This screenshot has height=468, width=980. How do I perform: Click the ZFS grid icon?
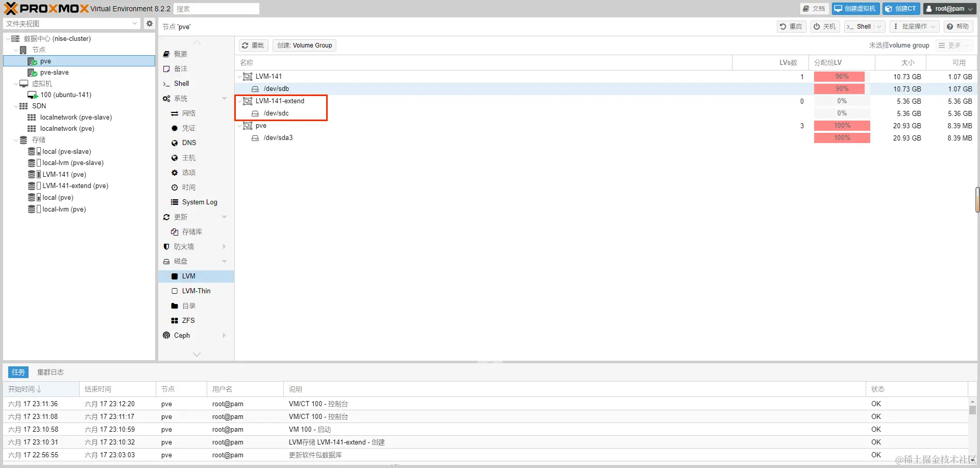point(175,321)
